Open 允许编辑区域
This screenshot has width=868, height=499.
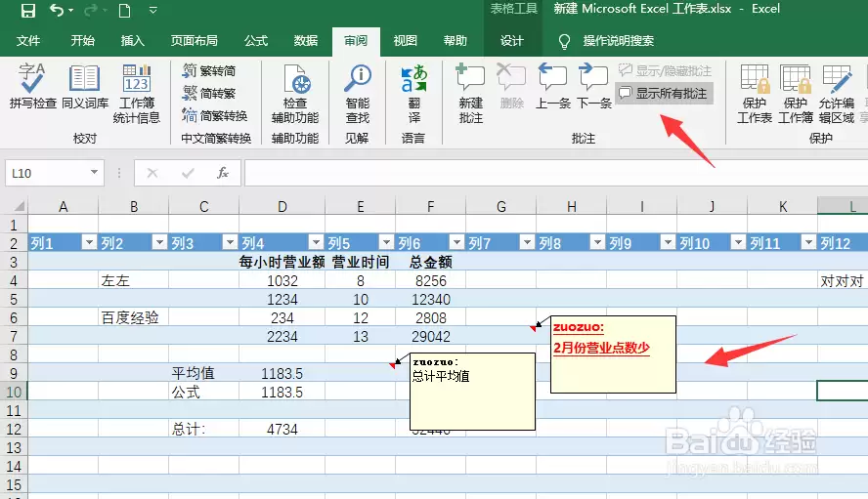coord(837,93)
